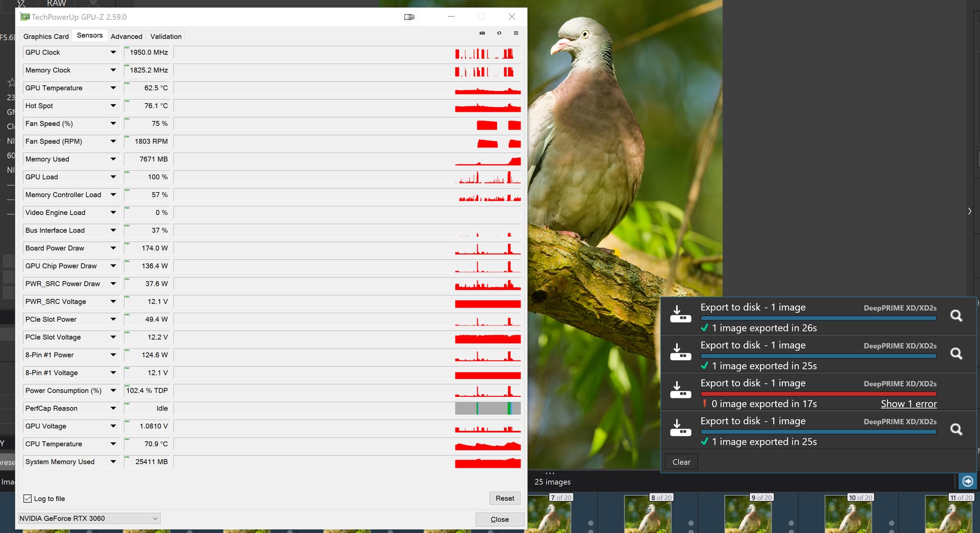Click the magnifier for the 26s export

click(x=956, y=316)
